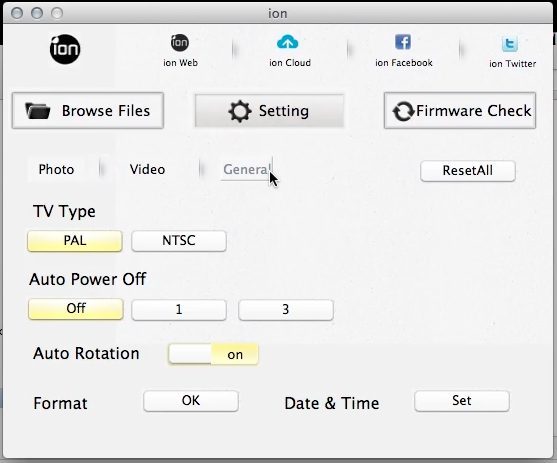Click OK next to Format

[x=191, y=401]
